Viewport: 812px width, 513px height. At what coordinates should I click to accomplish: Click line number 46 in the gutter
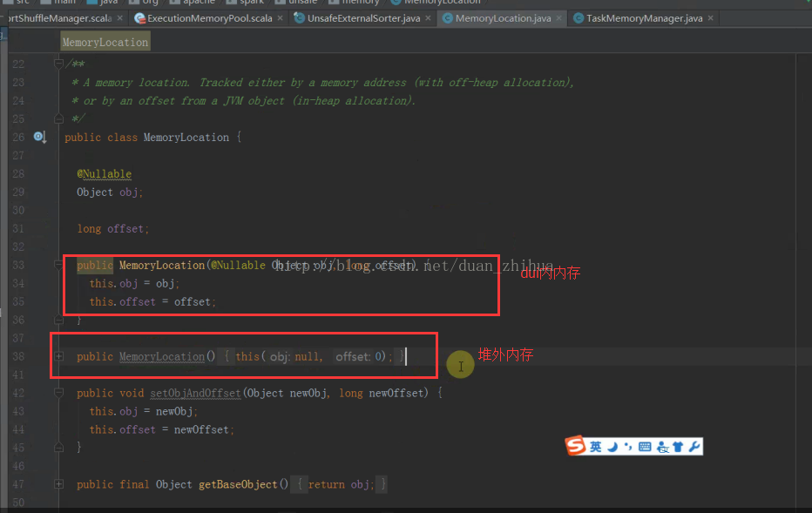pyautogui.click(x=18, y=466)
